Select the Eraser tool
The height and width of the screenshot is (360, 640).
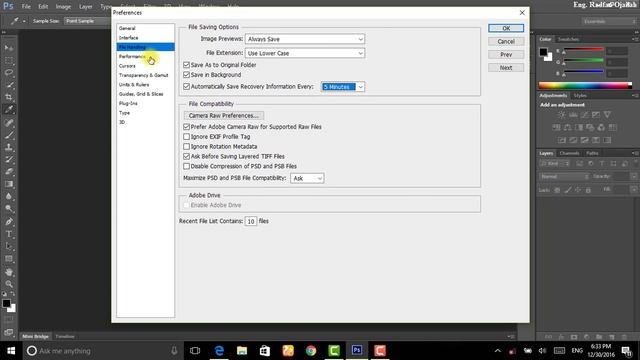[x=9, y=171]
